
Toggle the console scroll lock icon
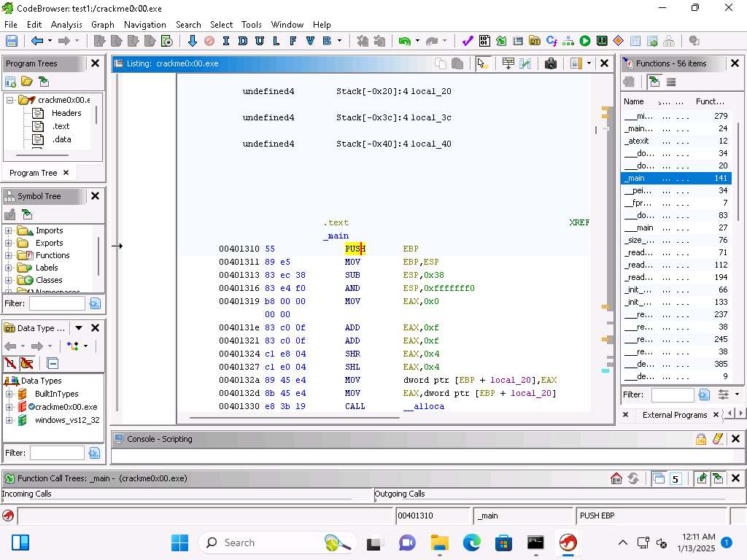[x=700, y=439]
